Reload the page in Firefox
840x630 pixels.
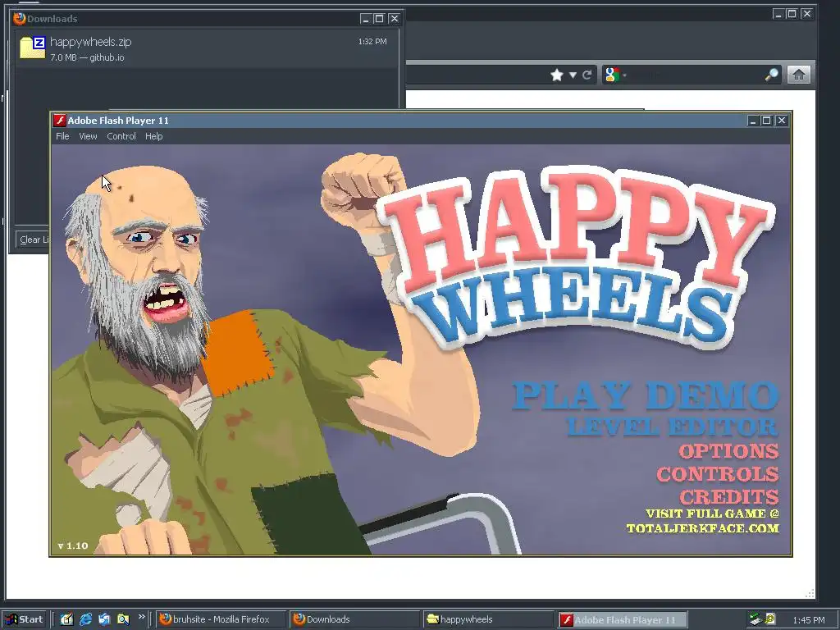(587, 75)
